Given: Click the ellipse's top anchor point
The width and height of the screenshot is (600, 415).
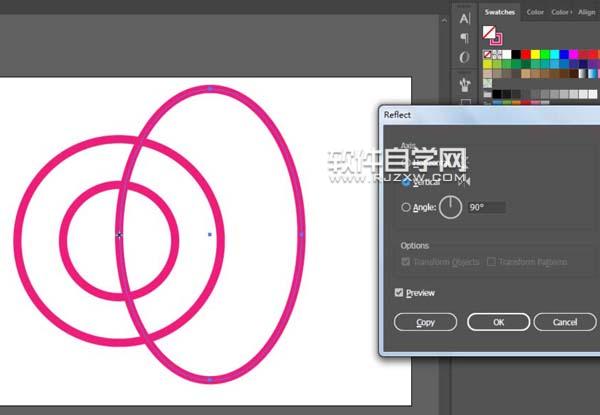Looking at the screenshot, I should pos(210,89).
